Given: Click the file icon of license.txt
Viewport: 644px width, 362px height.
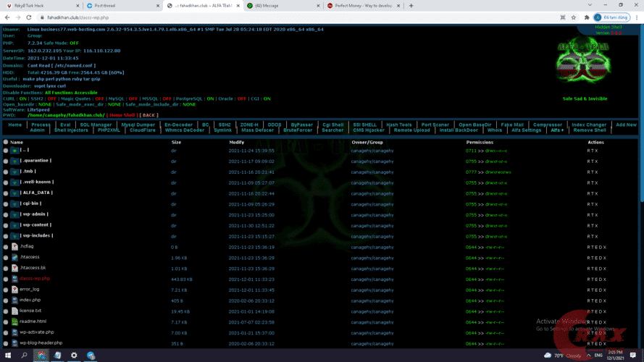Looking at the screenshot, I should pos(14,311).
